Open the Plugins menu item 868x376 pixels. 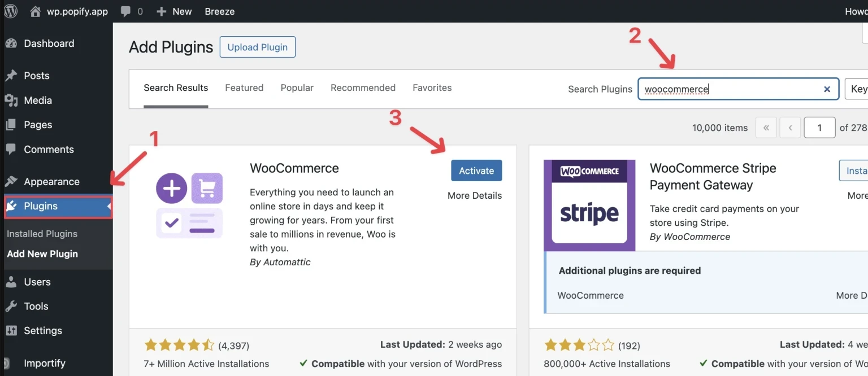58,207
